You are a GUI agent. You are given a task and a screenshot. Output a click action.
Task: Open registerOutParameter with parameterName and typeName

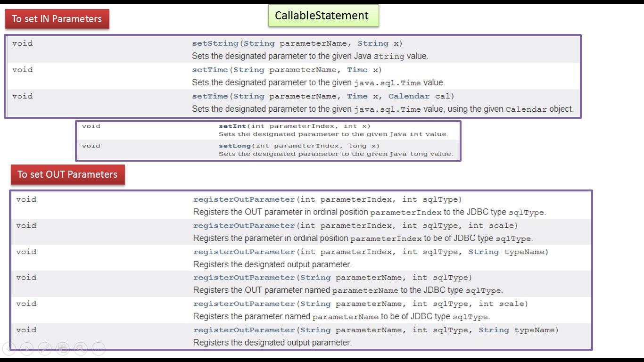[244, 330]
